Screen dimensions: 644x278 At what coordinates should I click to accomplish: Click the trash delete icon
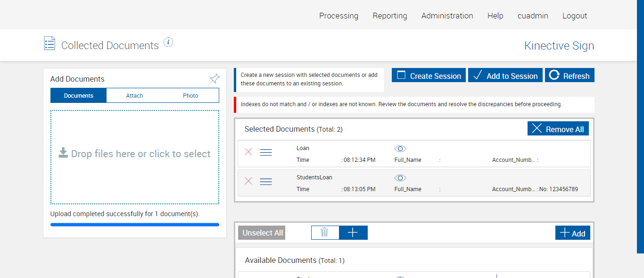(324, 233)
